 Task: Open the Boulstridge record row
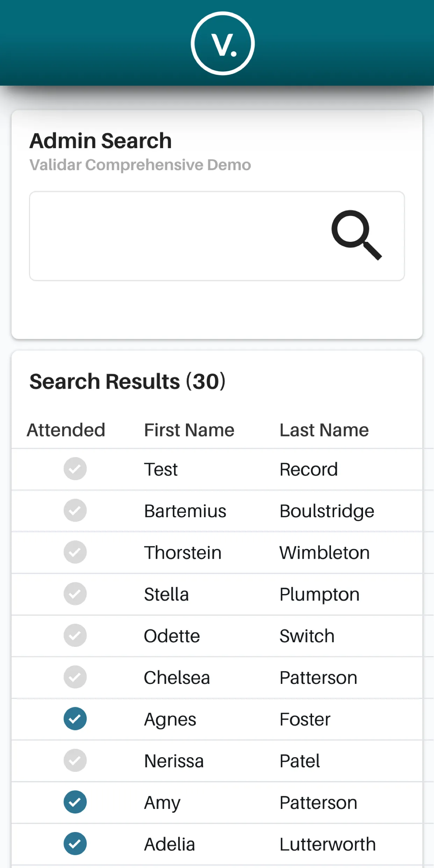coord(327,511)
